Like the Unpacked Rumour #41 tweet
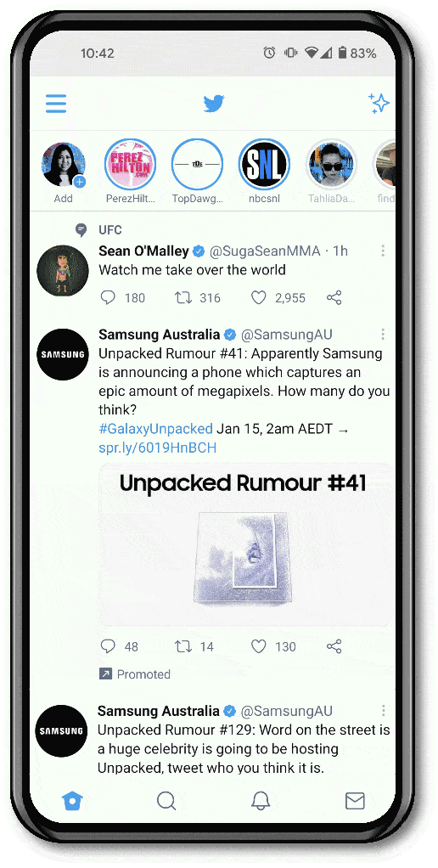The height and width of the screenshot is (868, 438). pos(259,646)
